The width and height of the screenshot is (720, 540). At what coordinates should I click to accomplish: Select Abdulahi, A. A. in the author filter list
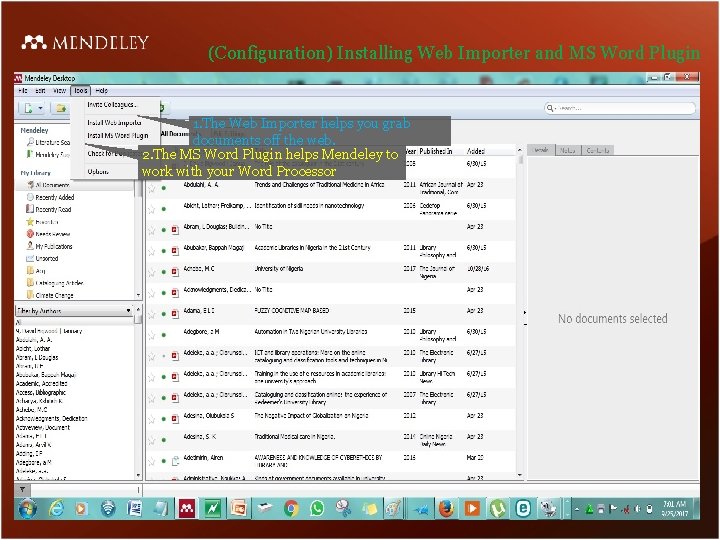[x=34, y=340]
